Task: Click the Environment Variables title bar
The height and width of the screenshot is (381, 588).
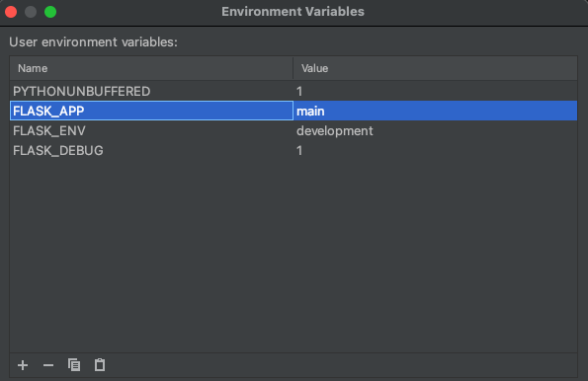Action: 293,12
